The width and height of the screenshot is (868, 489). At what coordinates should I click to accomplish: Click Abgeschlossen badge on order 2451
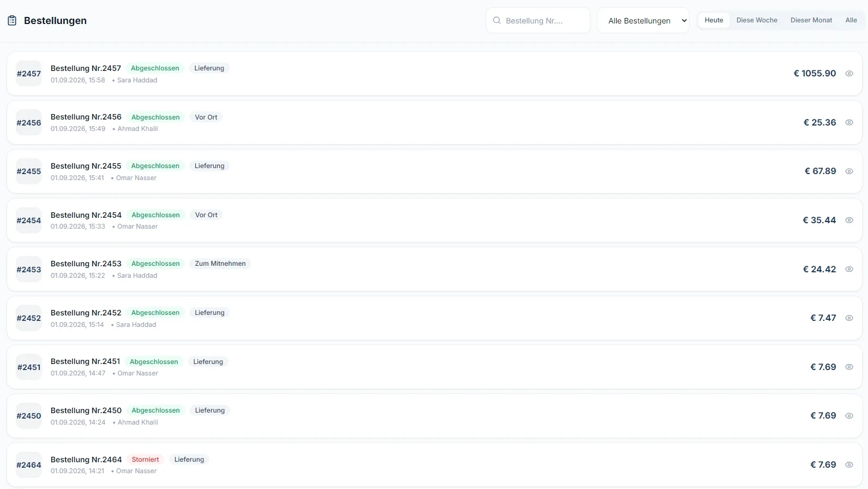[x=154, y=362]
